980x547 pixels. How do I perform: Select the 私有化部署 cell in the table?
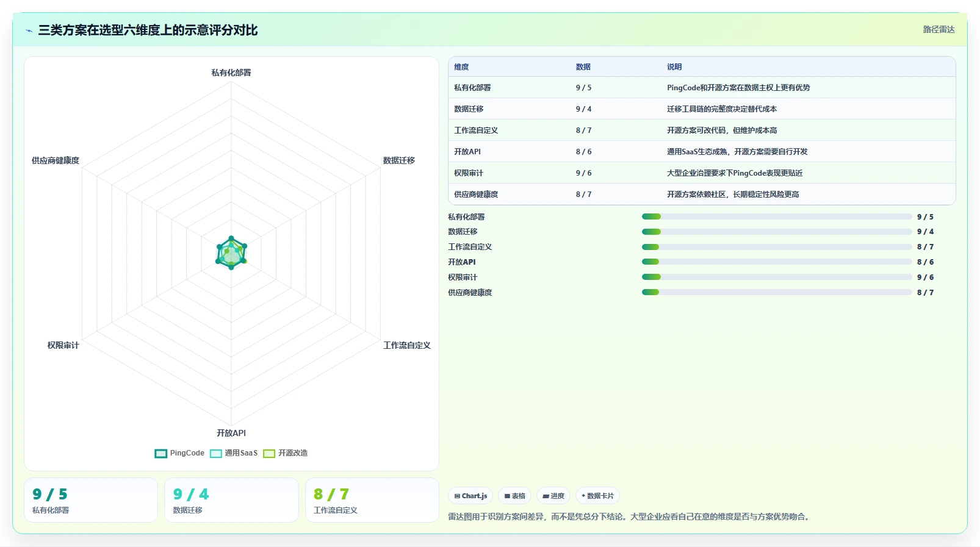pos(472,88)
